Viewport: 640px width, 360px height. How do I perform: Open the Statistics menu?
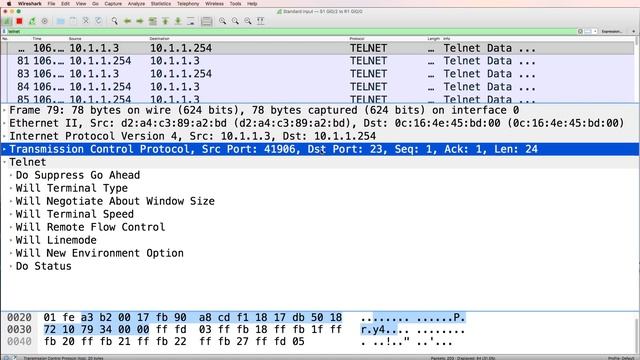point(161,4)
